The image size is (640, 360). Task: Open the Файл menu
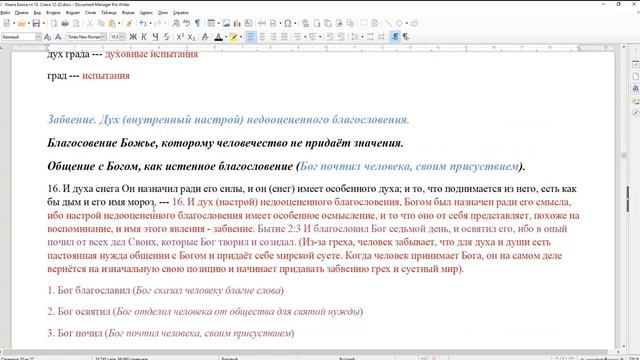click(x=5, y=13)
